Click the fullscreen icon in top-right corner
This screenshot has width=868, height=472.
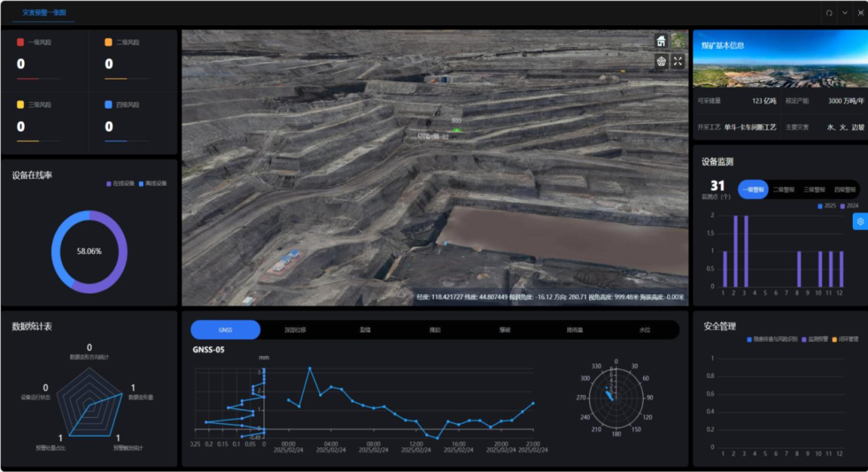861,13
